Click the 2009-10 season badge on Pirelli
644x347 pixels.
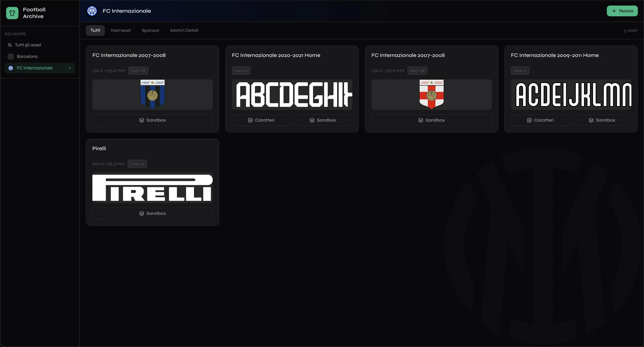[137, 164]
